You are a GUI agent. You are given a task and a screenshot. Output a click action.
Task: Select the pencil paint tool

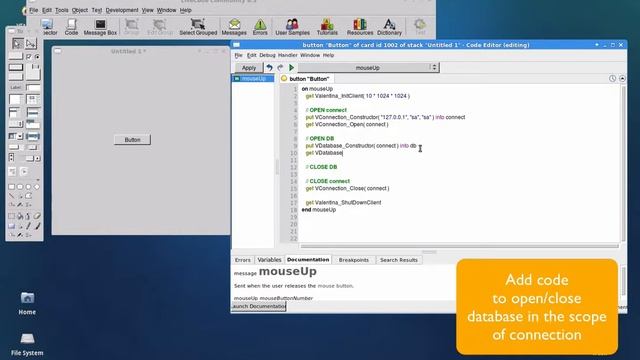(28, 226)
